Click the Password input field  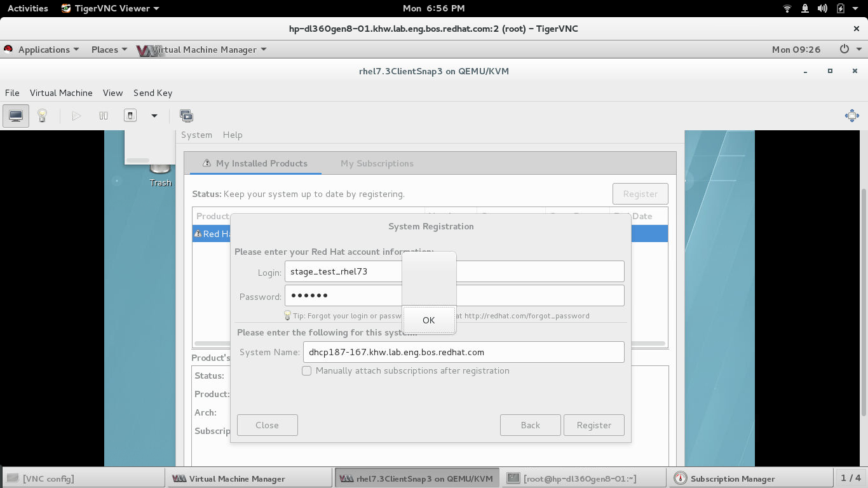pyautogui.click(x=454, y=295)
